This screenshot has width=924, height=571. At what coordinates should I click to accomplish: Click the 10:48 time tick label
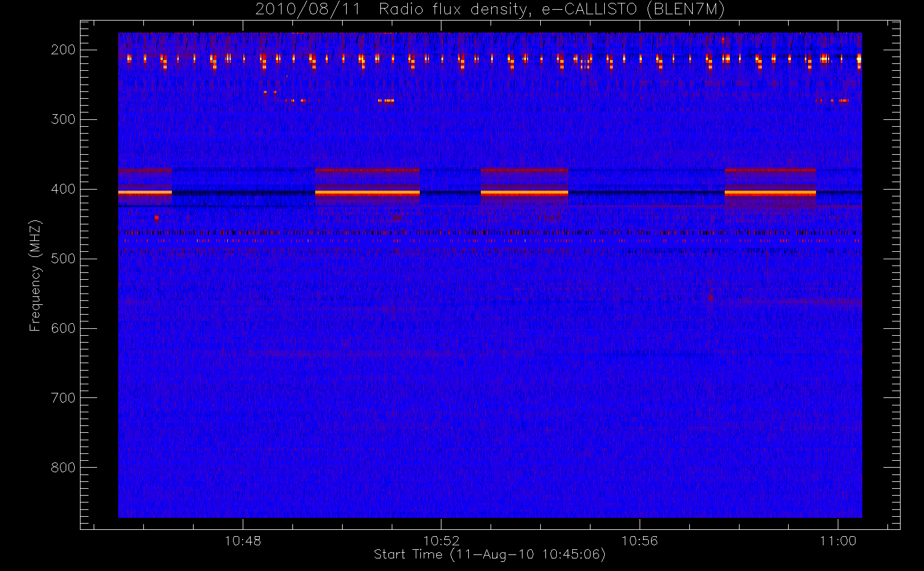243,541
